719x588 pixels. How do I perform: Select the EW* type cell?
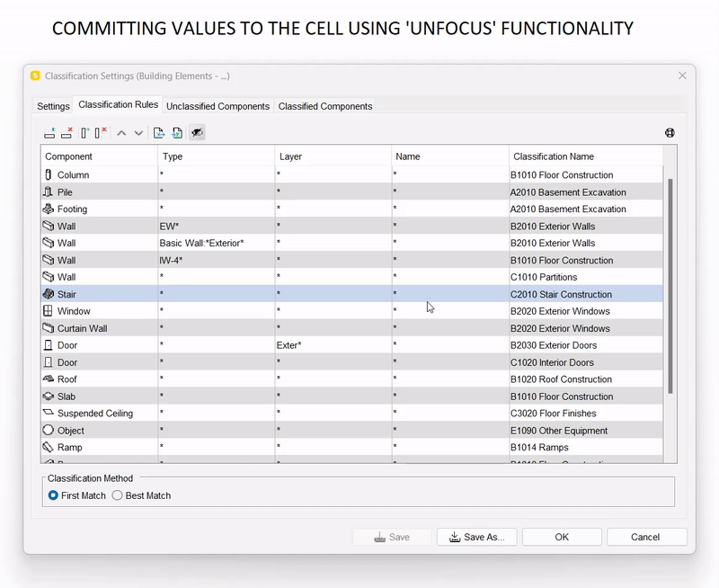[x=217, y=226]
